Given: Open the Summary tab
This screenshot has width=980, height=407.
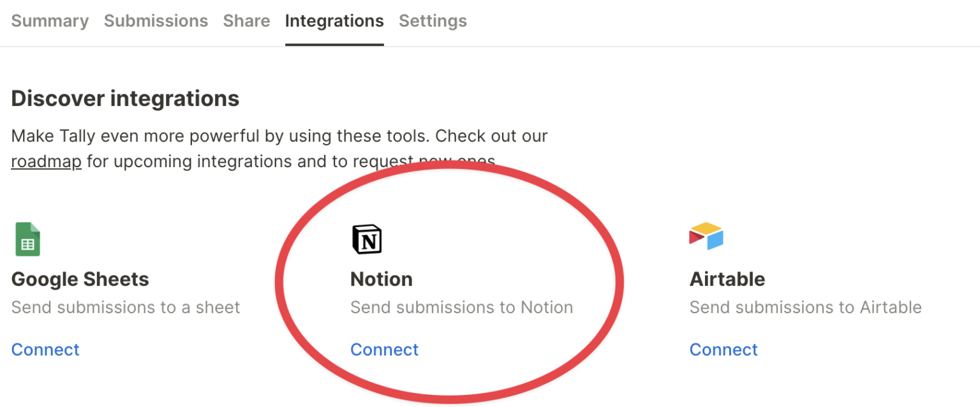Looking at the screenshot, I should tap(50, 21).
